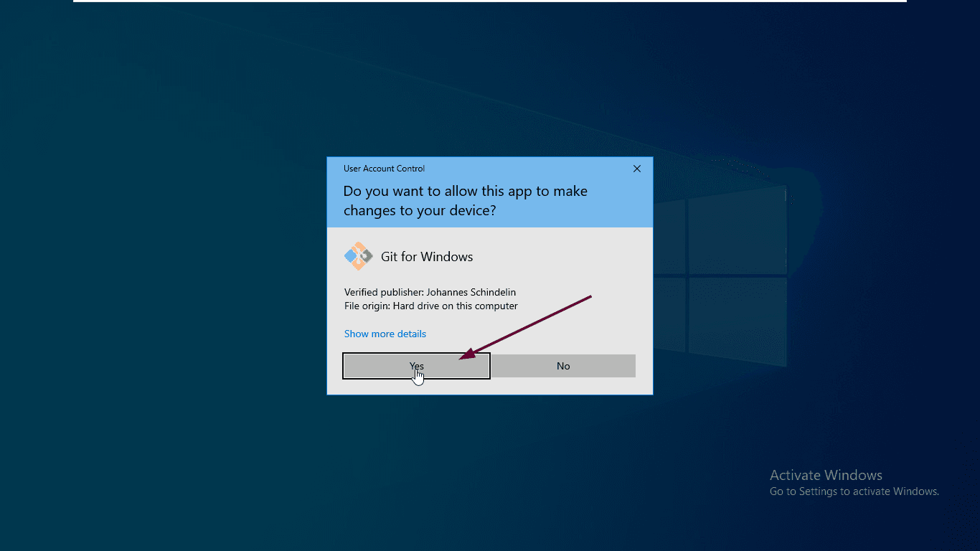Click No to deny the app
This screenshot has width=980, height=551.
coord(563,366)
